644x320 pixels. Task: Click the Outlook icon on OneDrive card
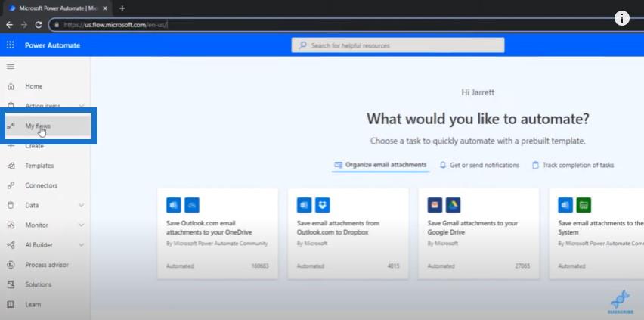pyautogui.click(x=174, y=205)
